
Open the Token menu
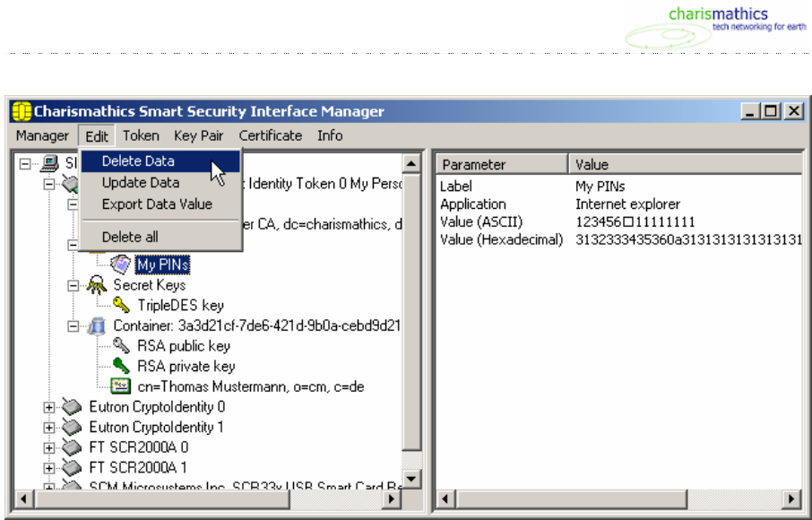click(141, 135)
